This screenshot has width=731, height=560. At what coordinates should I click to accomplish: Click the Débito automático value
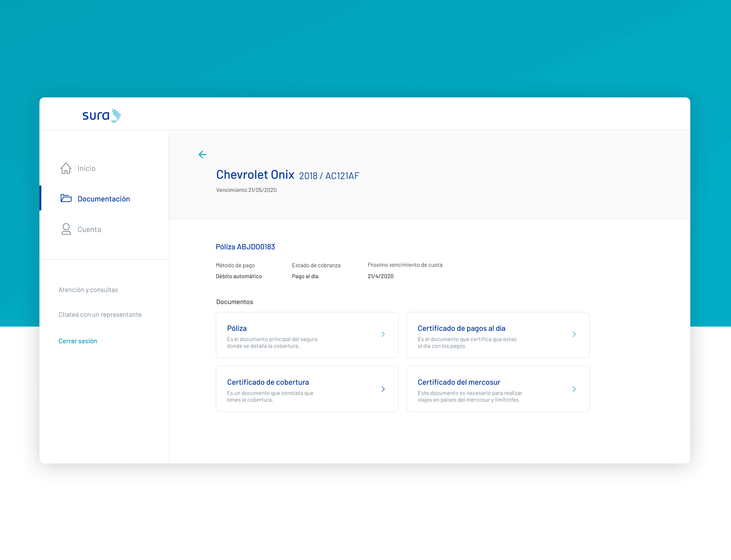point(239,276)
